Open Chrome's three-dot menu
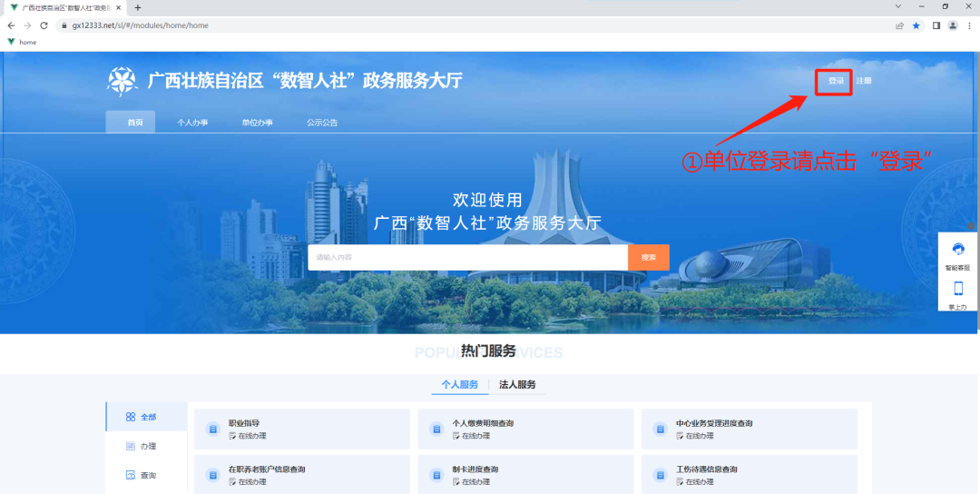 point(970,25)
